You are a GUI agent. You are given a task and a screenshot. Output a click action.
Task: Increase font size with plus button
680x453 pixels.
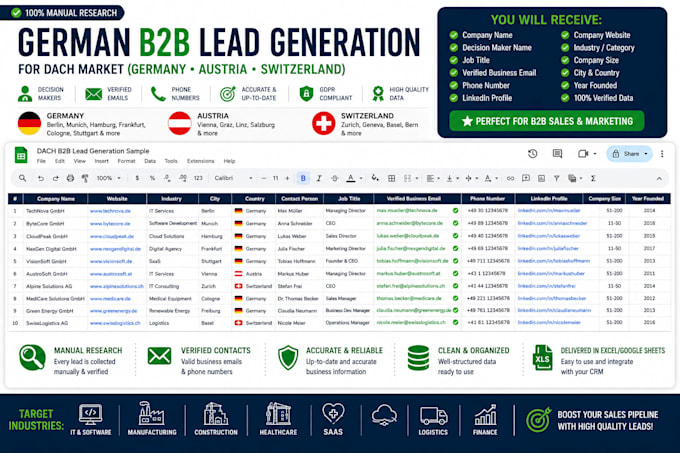tap(287, 178)
